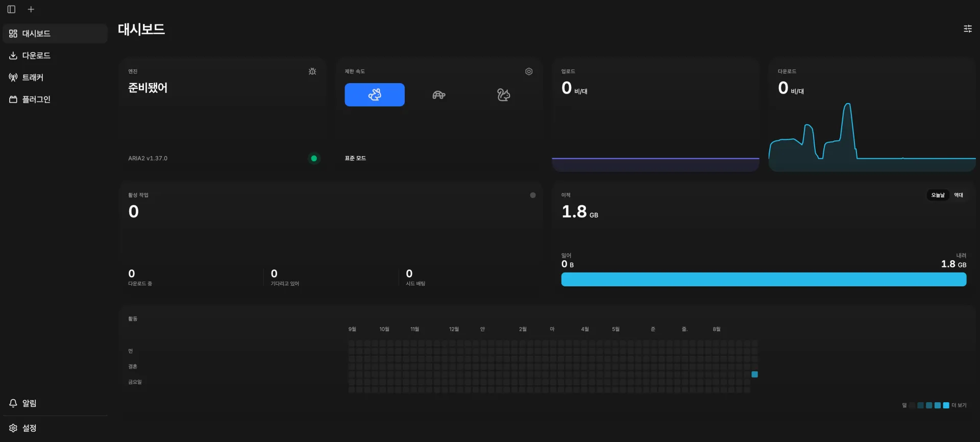This screenshot has width=980, height=442.
Task: Click the gray active tasks status dot
Action: tap(533, 195)
